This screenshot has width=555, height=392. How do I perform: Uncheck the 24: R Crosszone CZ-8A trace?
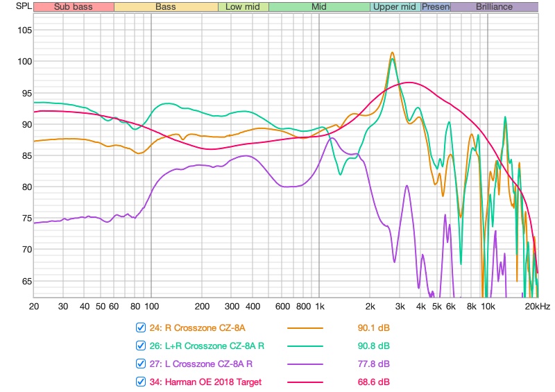click(141, 327)
